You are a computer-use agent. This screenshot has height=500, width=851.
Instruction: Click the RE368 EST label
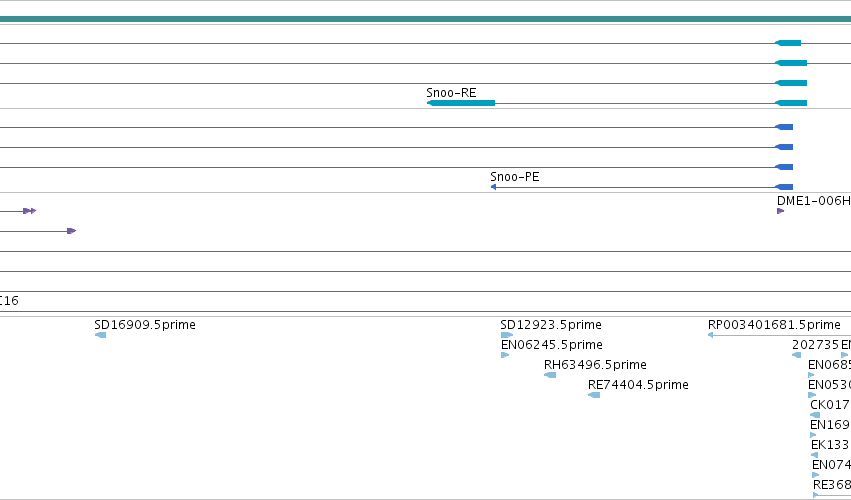pos(831,485)
